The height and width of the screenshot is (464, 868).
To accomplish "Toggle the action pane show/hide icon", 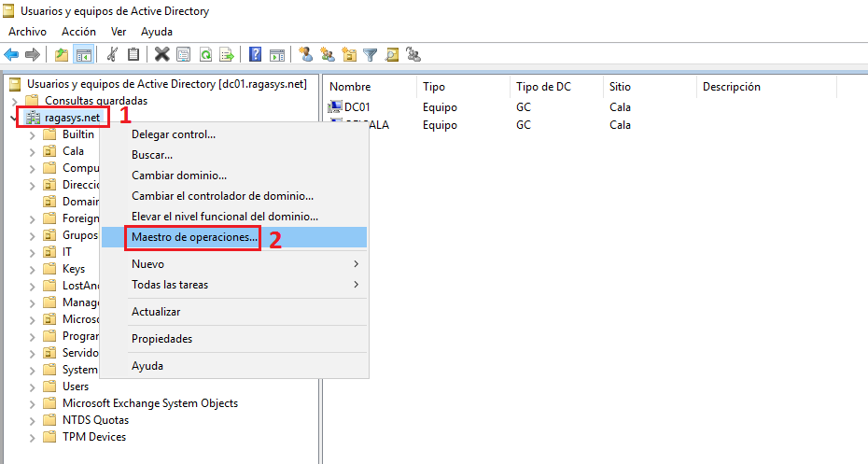I will (x=277, y=54).
